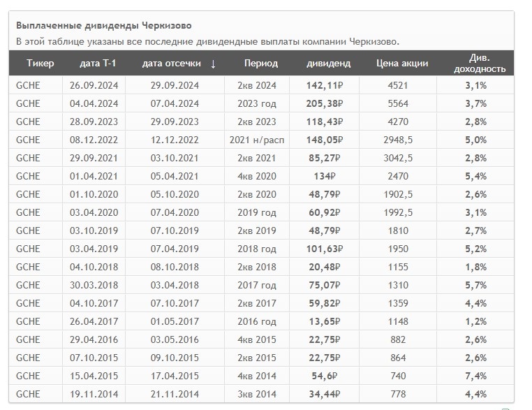
Task: Click the Тикер column header
Action: pyautogui.click(x=40, y=63)
